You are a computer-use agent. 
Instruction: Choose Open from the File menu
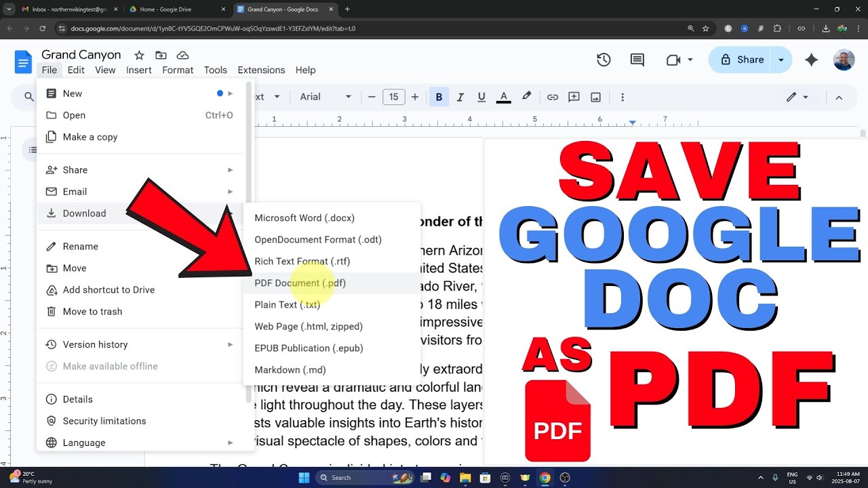pos(140,115)
